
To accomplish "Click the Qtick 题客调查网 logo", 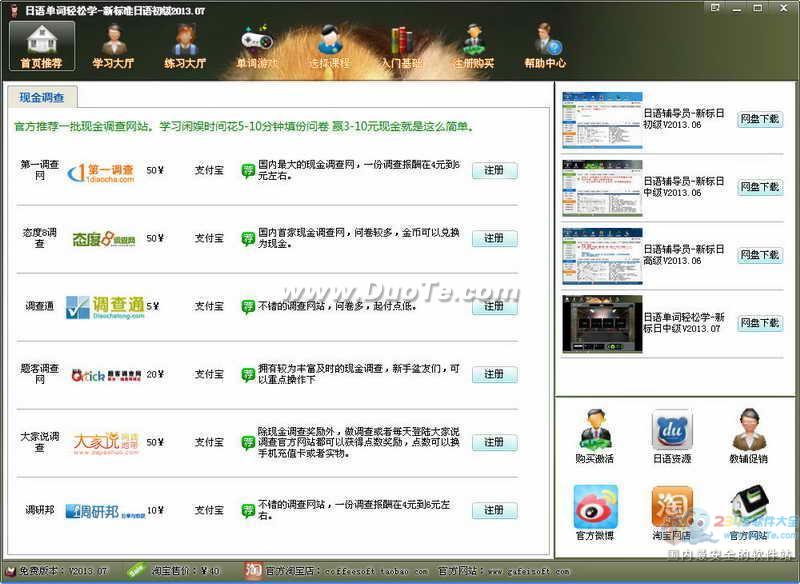I will click(x=106, y=375).
